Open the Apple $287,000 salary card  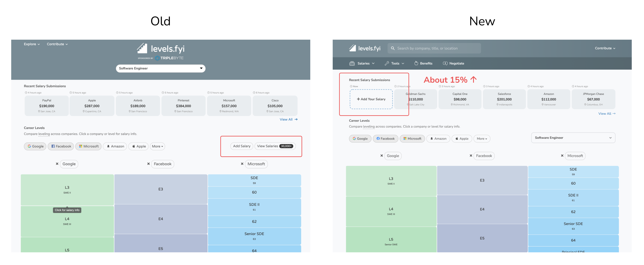point(92,106)
